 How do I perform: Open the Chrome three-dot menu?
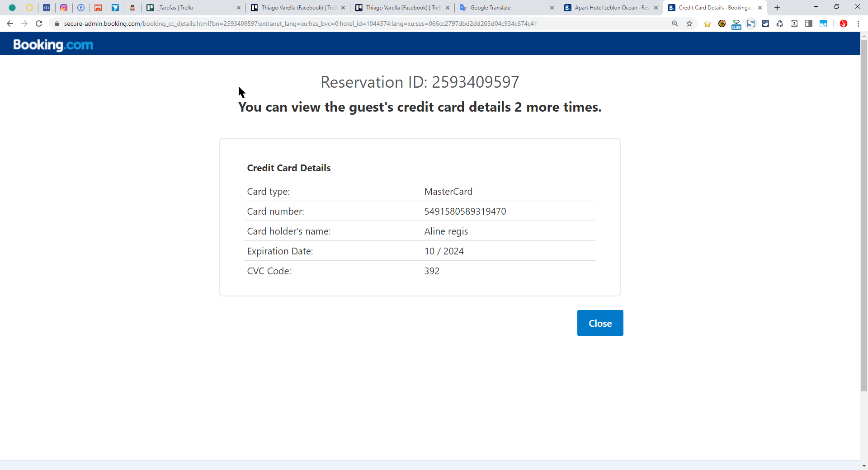858,23
